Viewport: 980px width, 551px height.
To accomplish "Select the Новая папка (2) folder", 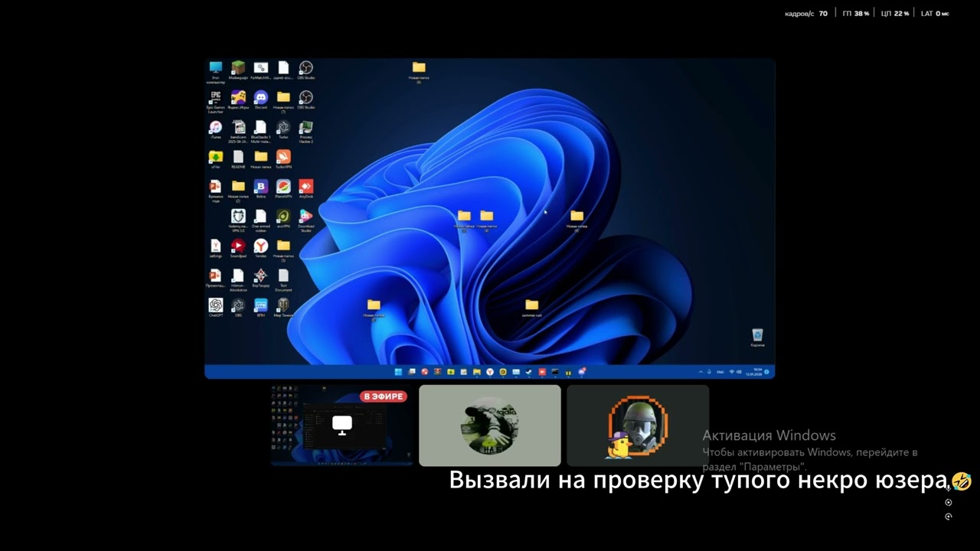I will pyautogui.click(x=238, y=191).
